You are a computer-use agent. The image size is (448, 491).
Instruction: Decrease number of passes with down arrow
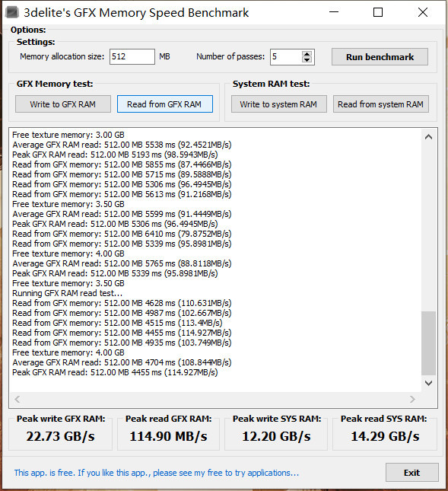coord(307,60)
